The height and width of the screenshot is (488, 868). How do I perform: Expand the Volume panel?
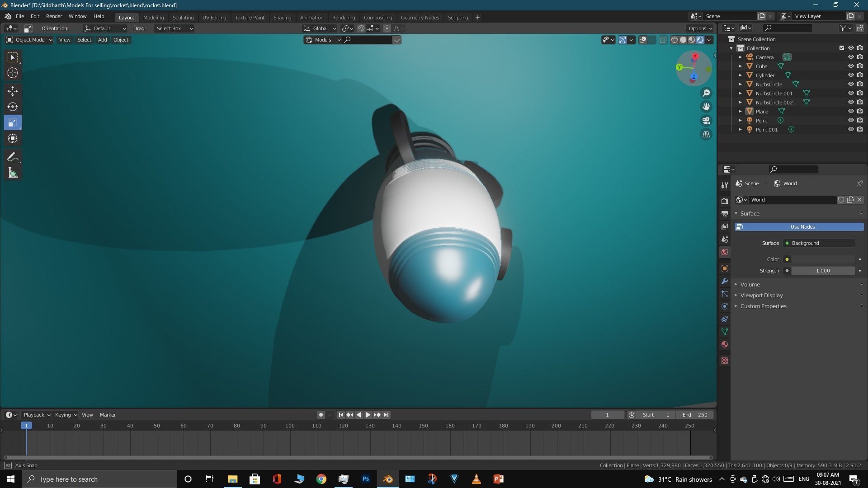pyautogui.click(x=750, y=284)
